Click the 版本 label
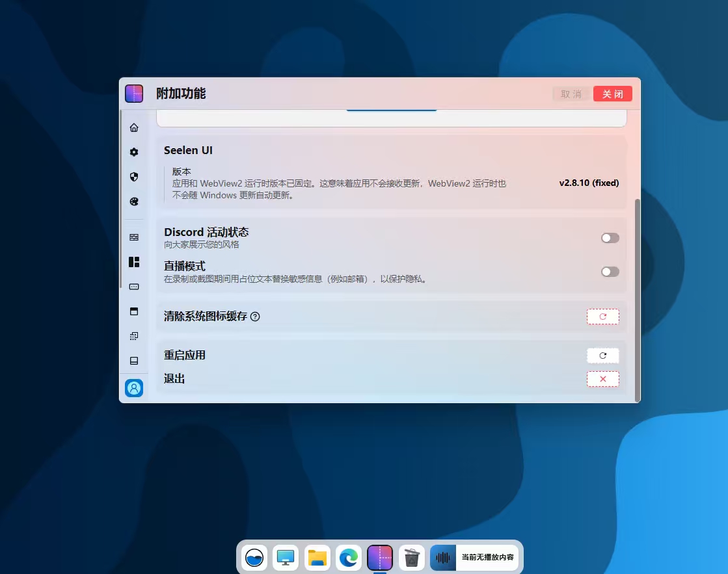The height and width of the screenshot is (574, 728). (182, 171)
